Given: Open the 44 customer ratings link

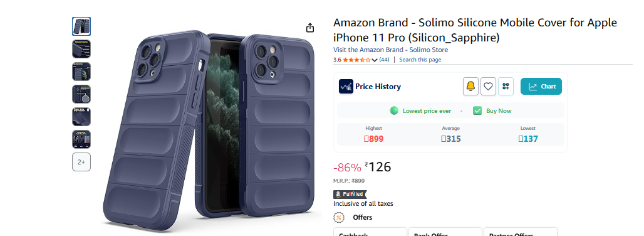Looking at the screenshot, I should pyautogui.click(x=384, y=60).
